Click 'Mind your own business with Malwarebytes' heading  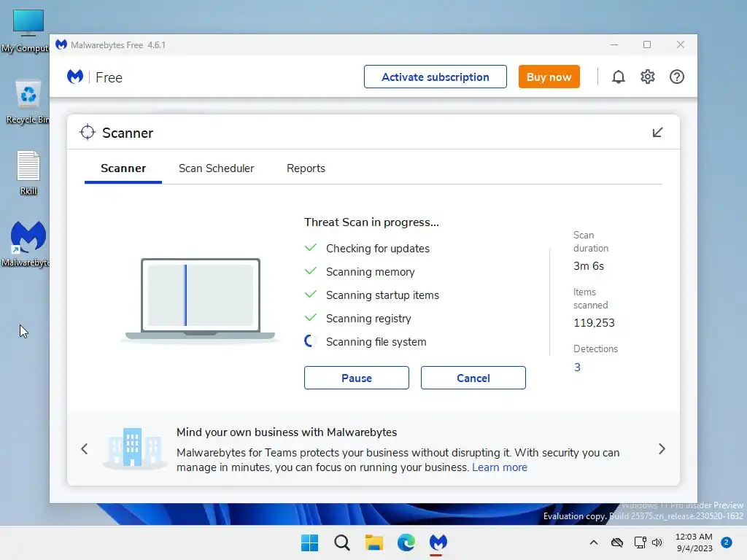pos(286,432)
